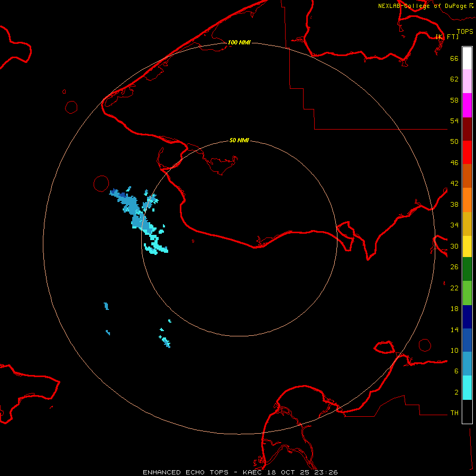Click the '58' legend value
Screen dimensions: 476x476
[x=454, y=100]
